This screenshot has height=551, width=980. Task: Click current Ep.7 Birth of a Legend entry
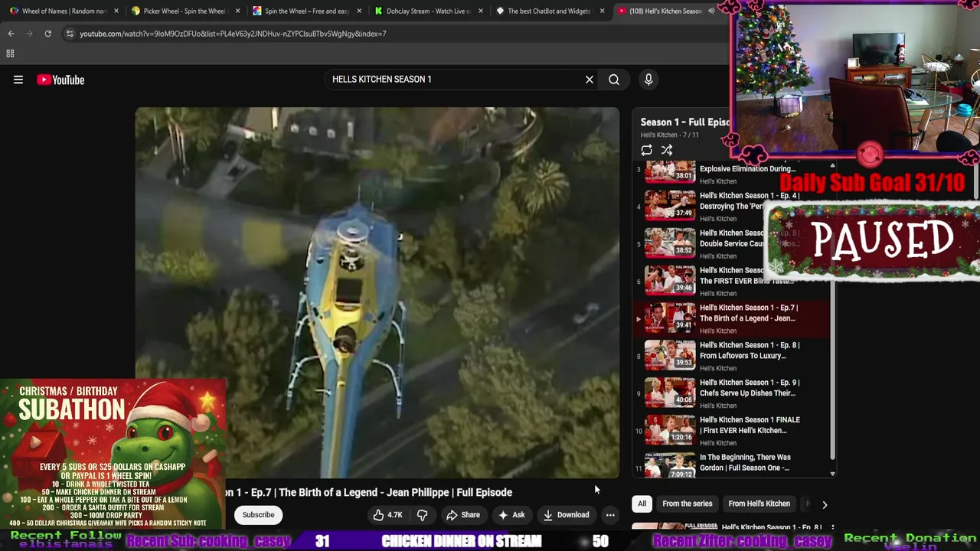click(731, 318)
